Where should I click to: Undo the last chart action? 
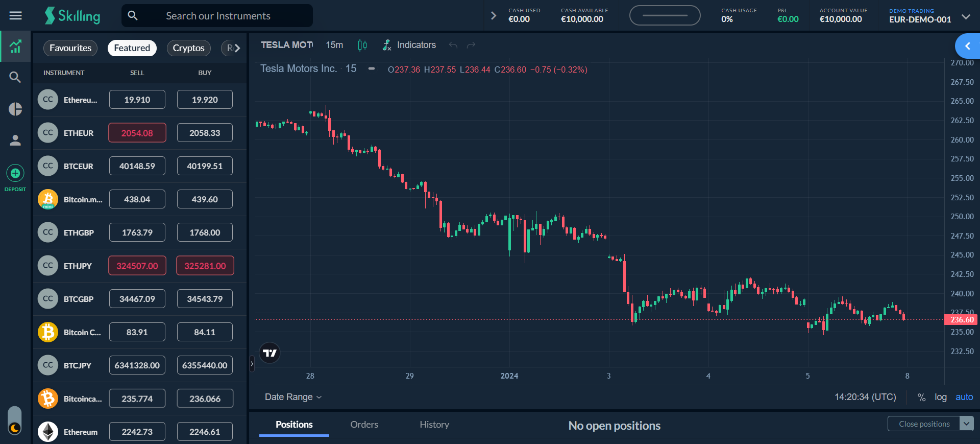pos(453,45)
